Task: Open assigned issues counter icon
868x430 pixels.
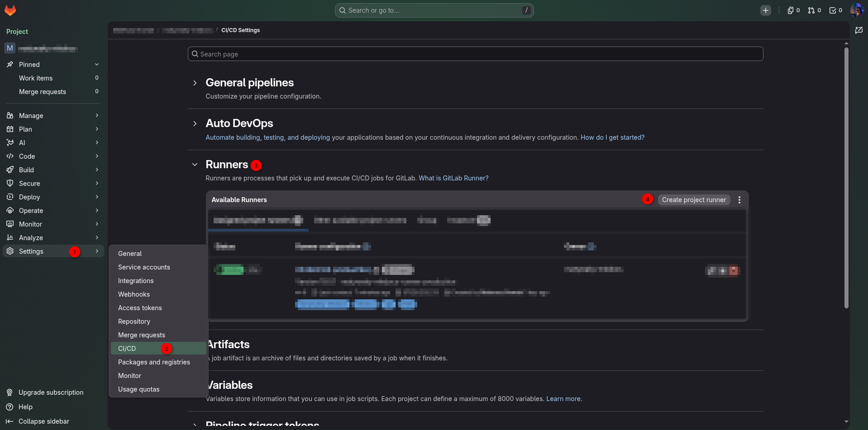Action: 794,10
